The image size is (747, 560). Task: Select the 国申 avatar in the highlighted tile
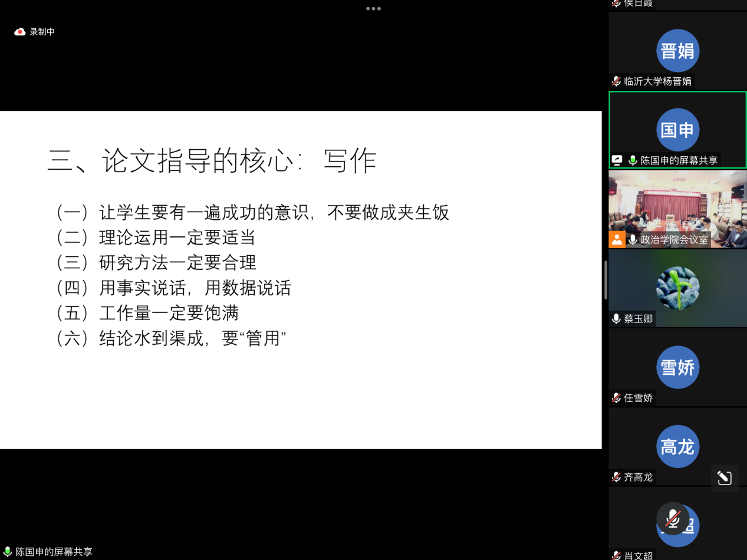click(677, 130)
